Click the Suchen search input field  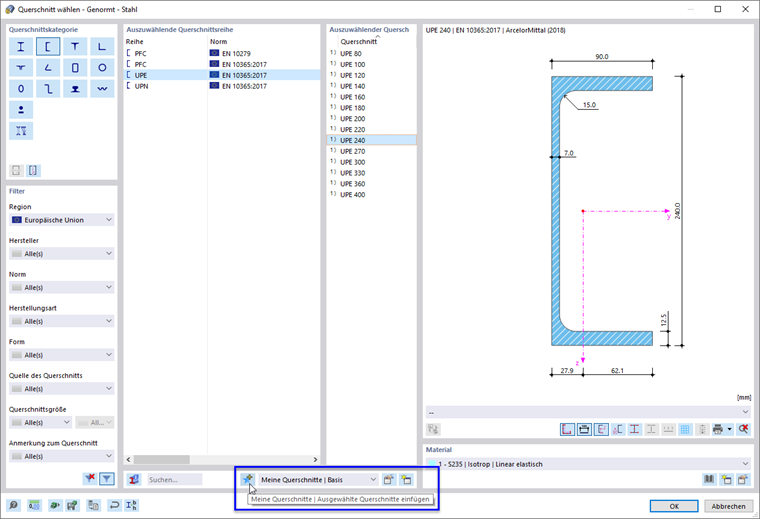174,479
